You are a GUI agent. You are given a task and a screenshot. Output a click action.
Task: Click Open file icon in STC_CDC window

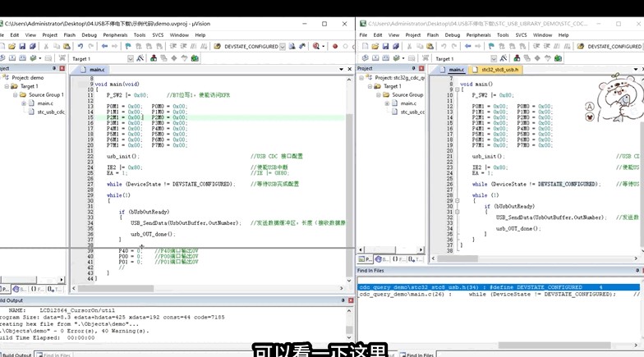coord(375,46)
